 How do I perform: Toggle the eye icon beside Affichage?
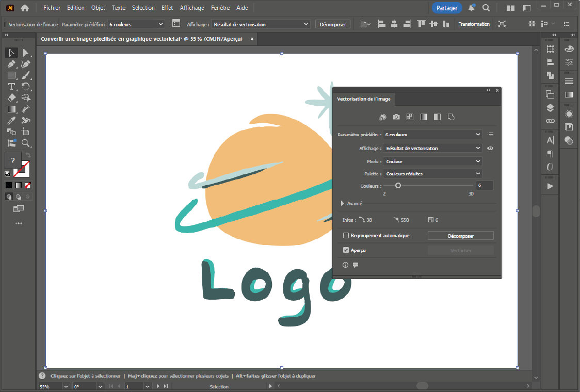490,149
